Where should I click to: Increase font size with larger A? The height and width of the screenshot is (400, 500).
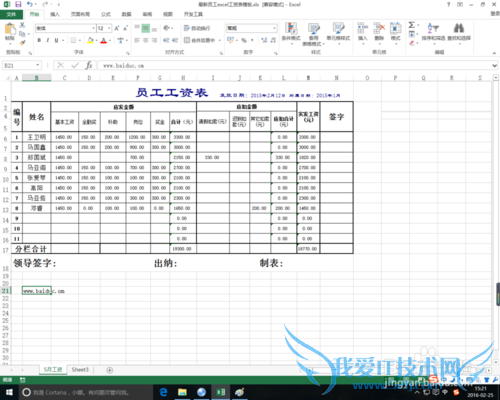click(117, 28)
